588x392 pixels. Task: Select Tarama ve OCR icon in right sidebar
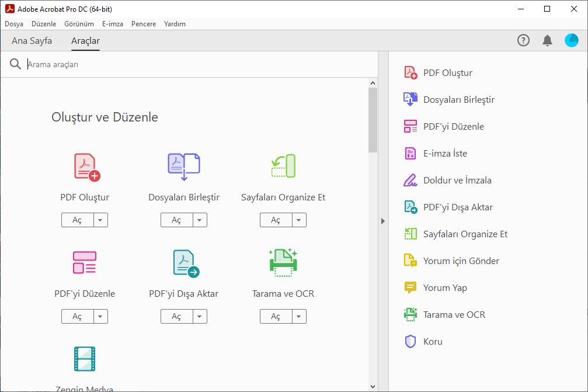tap(410, 314)
